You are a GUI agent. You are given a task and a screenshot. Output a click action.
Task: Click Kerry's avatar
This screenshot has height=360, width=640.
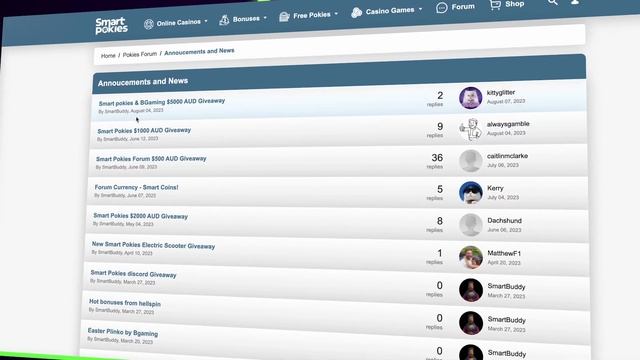point(471,193)
